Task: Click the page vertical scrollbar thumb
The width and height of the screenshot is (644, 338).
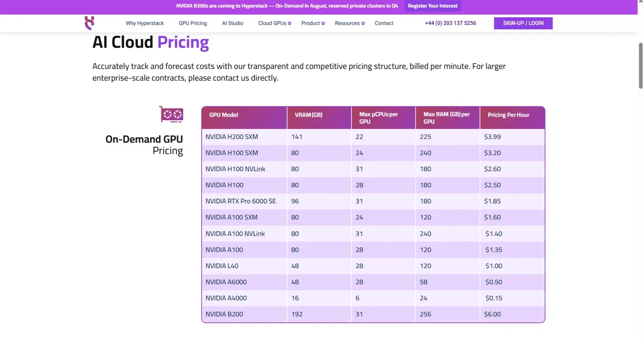Action: tap(641, 65)
